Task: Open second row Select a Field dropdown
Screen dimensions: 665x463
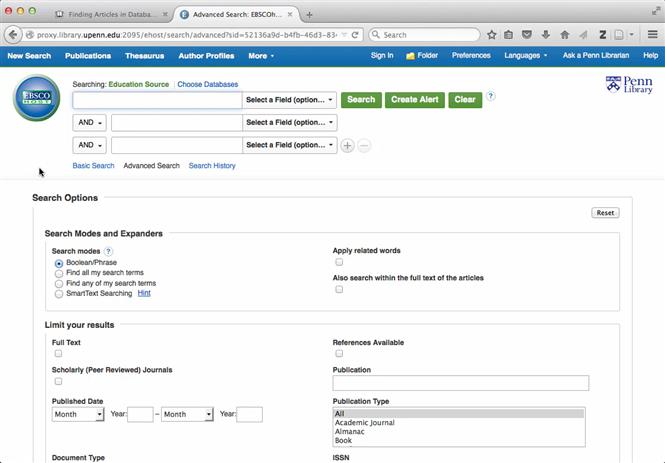Action: [289, 123]
